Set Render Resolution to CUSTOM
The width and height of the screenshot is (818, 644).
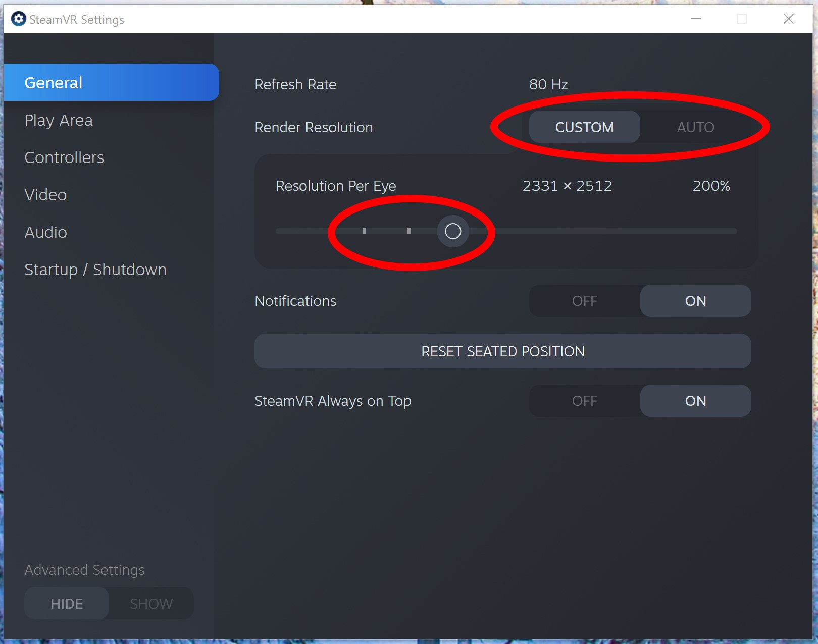[585, 127]
